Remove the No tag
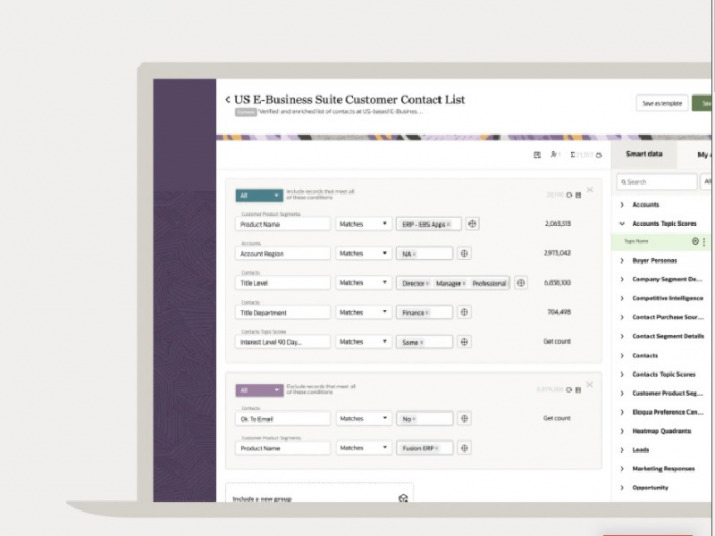The image size is (715, 536). point(414,419)
